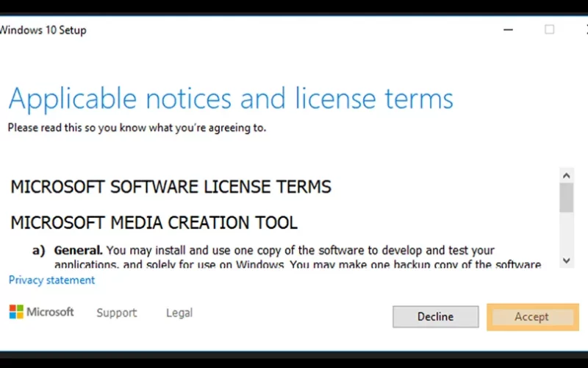Click the license text scroll up arrow
The width and height of the screenshot is (588, 368).
tap(566, 175)
